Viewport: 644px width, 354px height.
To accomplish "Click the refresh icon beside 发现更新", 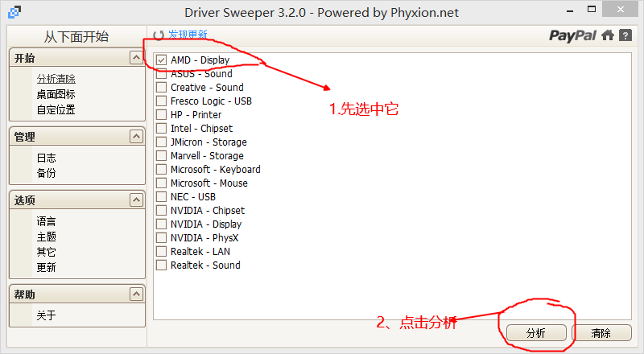I will [159, 35].
